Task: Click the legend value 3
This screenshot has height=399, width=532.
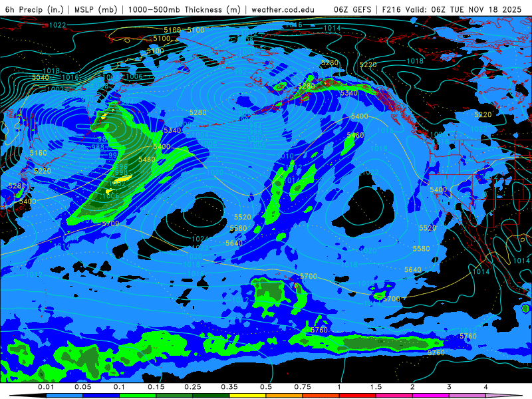Action: [449, 387]
